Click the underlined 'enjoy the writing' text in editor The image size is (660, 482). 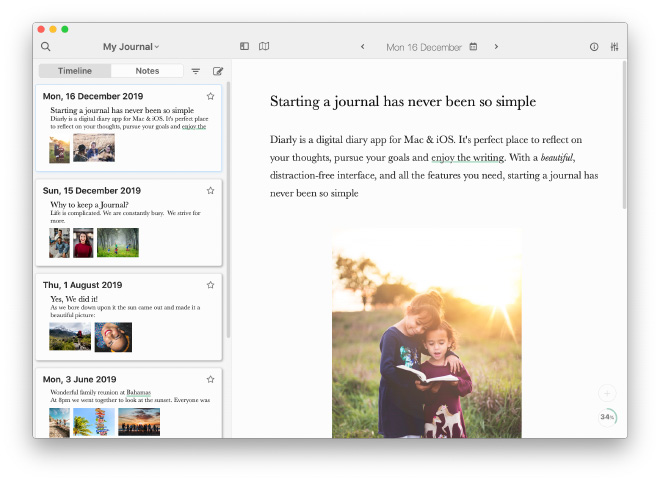(x=468, y=157)
